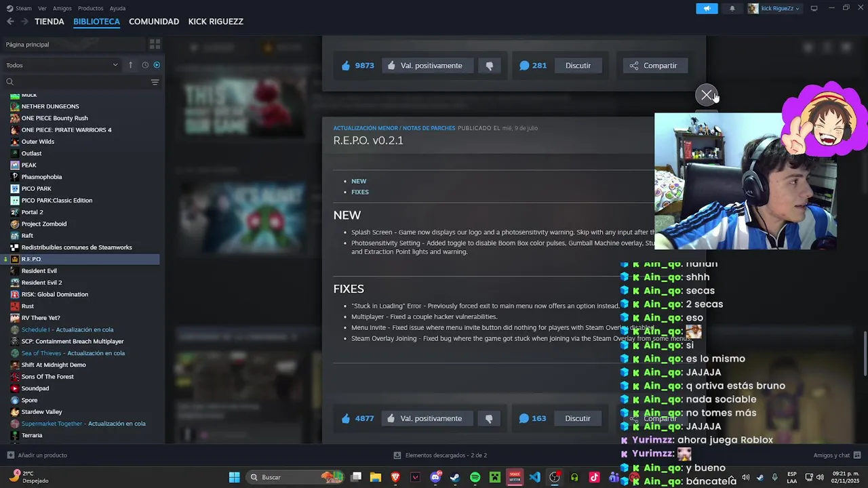This screenshot has width=868, height=488.
Task: Click the Soundpad icon in library list
Action: 15,388
